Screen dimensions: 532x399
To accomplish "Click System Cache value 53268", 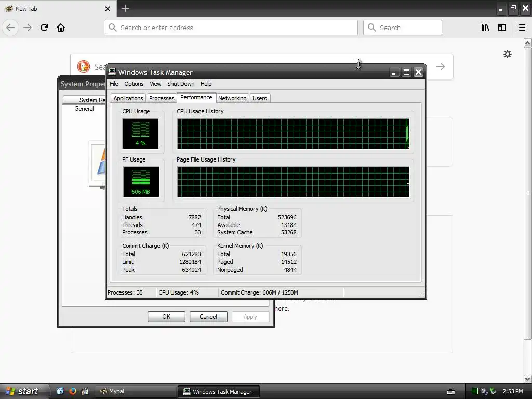I will tap(289, 232).
